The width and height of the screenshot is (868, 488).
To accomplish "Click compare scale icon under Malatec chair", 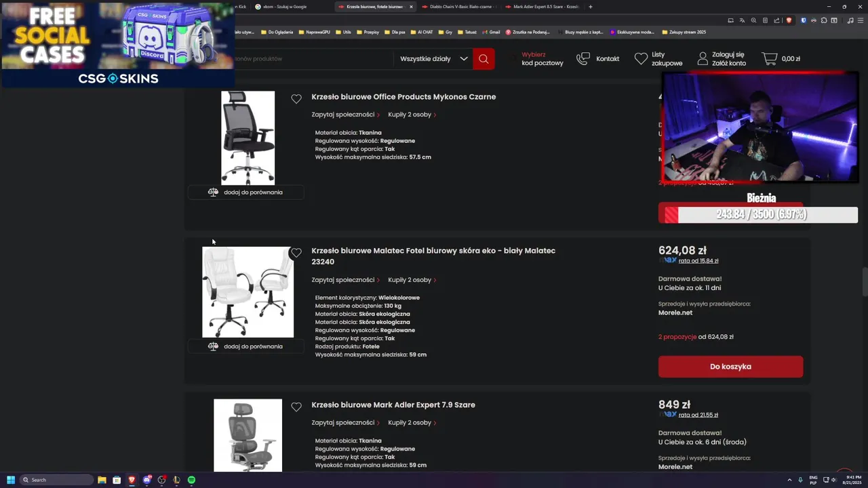I will [x=213, y=346].
